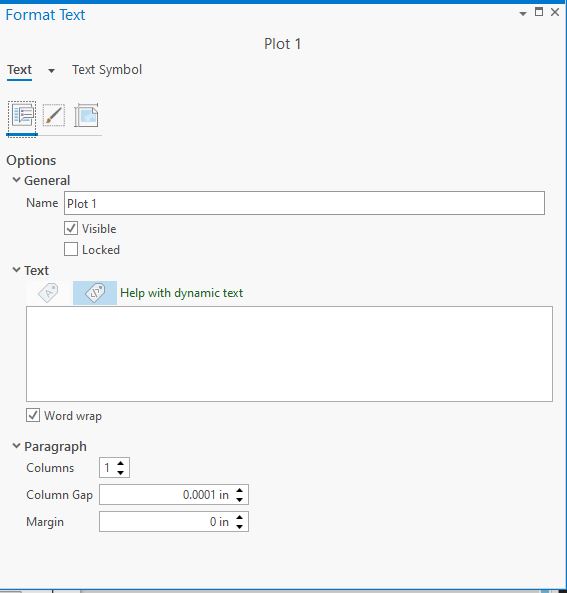Open the pane options menu arrow

click(x=523, y=14)
